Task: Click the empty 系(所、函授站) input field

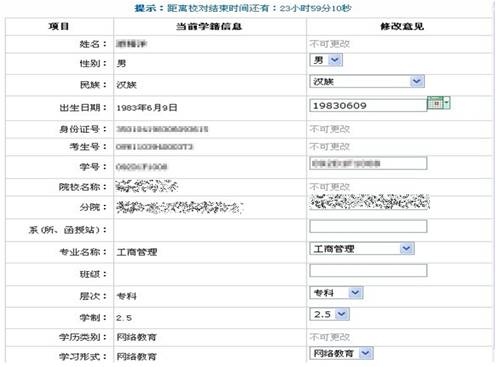Action: pos(368,226)
